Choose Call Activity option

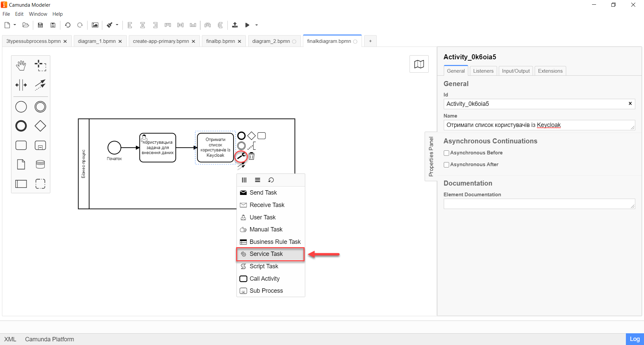(x=271, y=279)
